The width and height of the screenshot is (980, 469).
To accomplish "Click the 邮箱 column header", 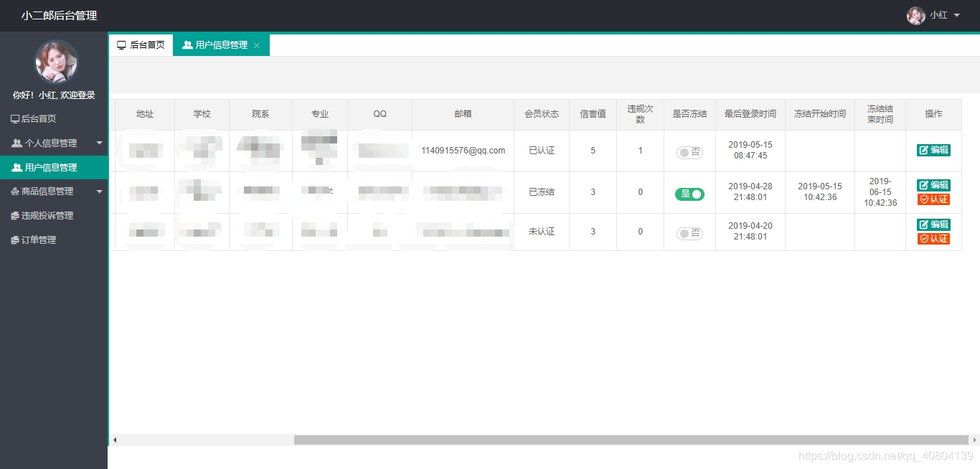I will [x=463, y=114].
